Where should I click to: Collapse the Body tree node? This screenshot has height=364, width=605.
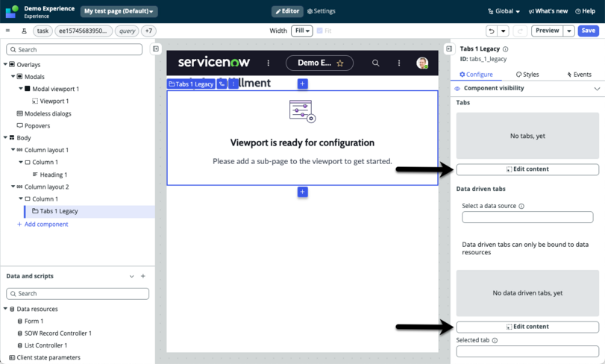(x=5, y=137)
